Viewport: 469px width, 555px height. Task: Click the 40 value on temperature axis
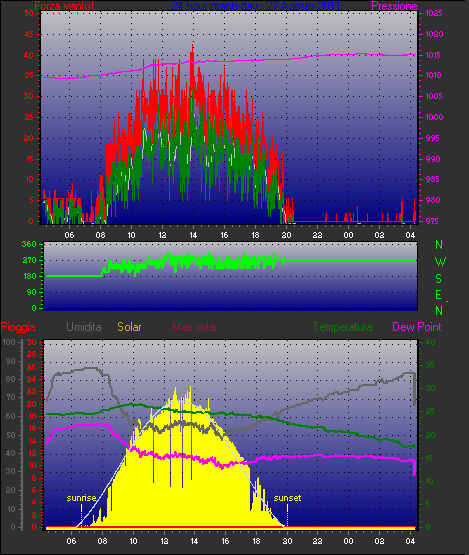point(430,342)
